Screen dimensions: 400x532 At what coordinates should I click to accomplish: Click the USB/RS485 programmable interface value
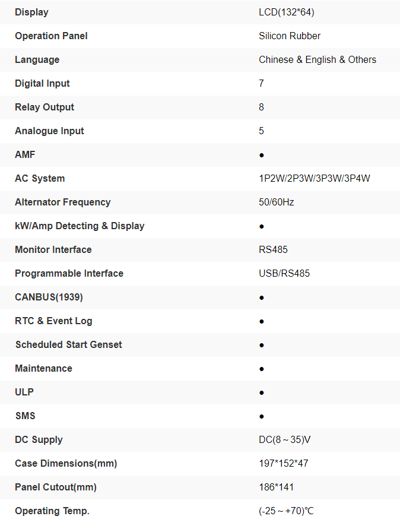[x=284, y=273]
